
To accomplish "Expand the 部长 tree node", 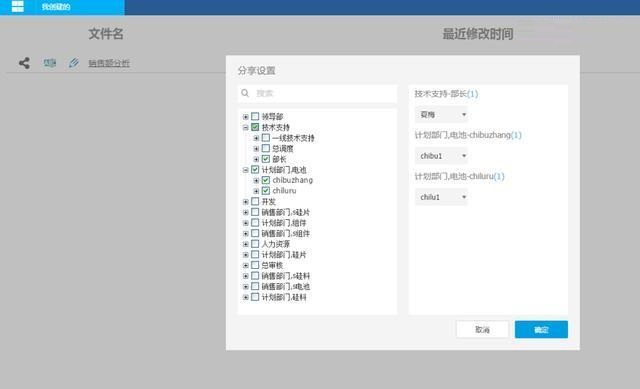I will (256, 159).
